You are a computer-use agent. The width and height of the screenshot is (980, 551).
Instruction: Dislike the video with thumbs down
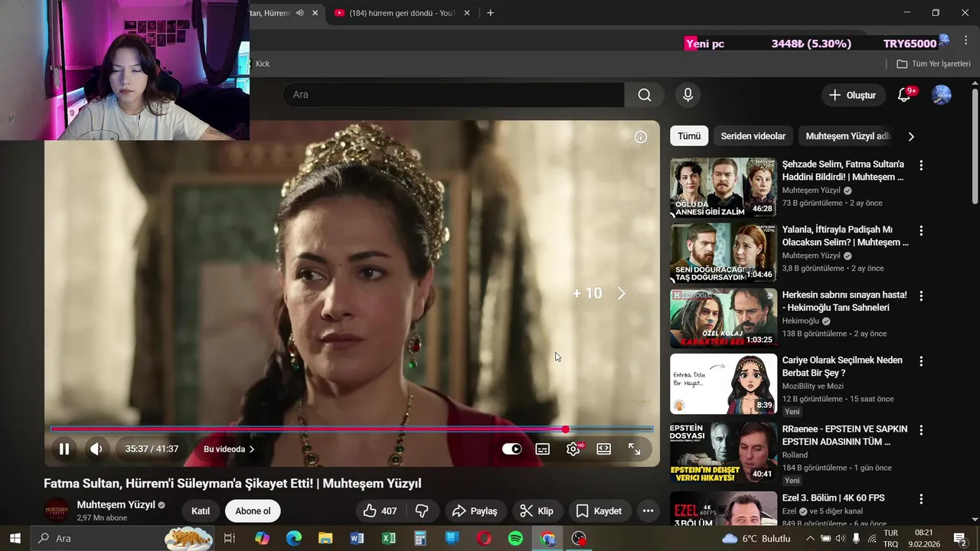point(422,511)
